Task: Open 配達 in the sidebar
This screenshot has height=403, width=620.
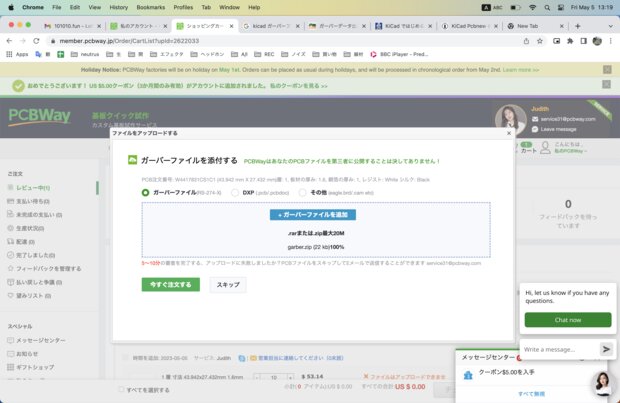Action: click(25, 242)
